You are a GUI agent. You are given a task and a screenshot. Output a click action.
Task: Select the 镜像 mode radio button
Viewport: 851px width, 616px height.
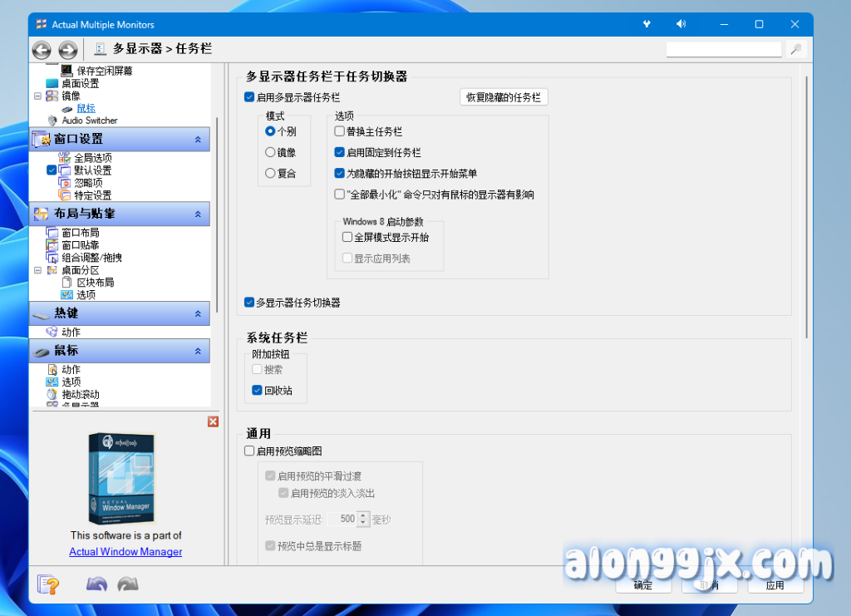[x=270, y=153]
